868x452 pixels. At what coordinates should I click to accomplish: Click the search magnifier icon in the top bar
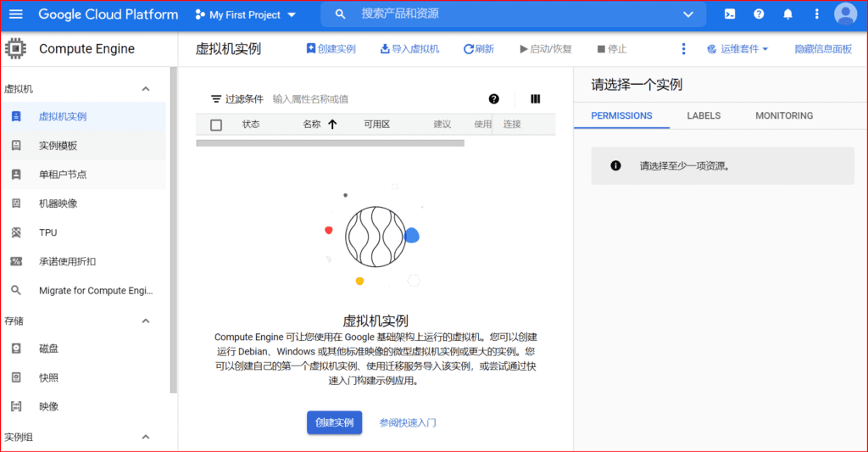(341, 14)
